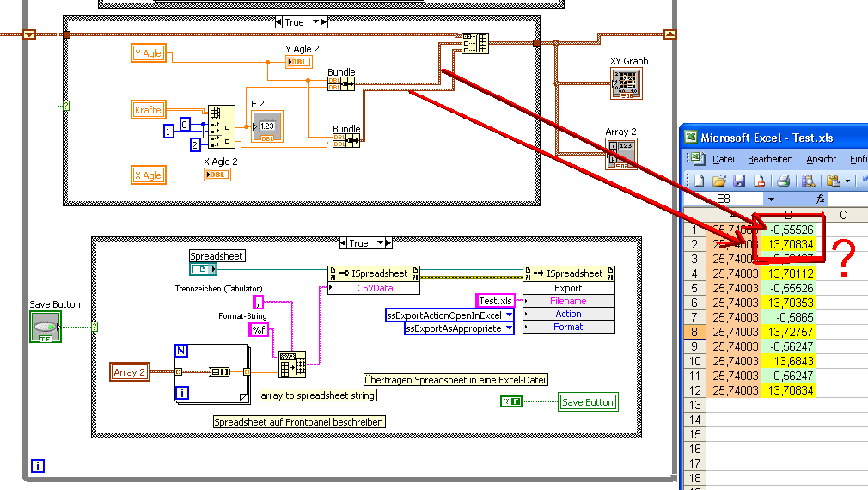
Task: Open lower case structure True selector dropdown
Action: [x=380, y=242]
